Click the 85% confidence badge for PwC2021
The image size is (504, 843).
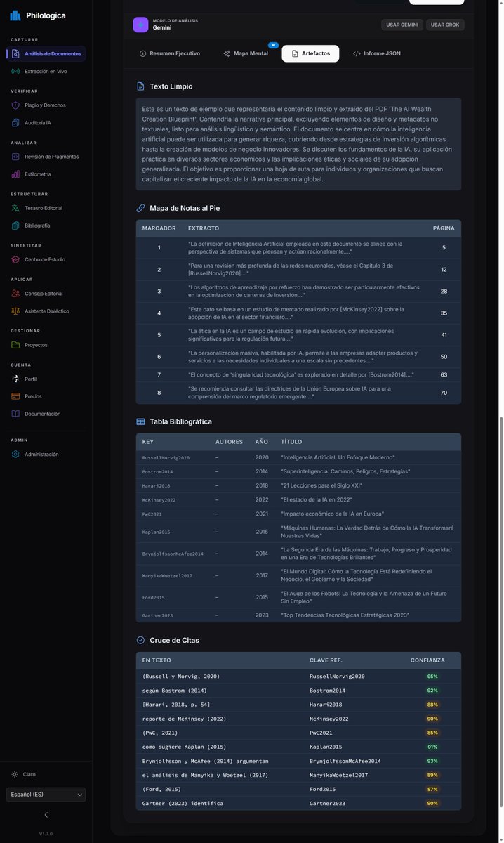(x=432, y=733)
